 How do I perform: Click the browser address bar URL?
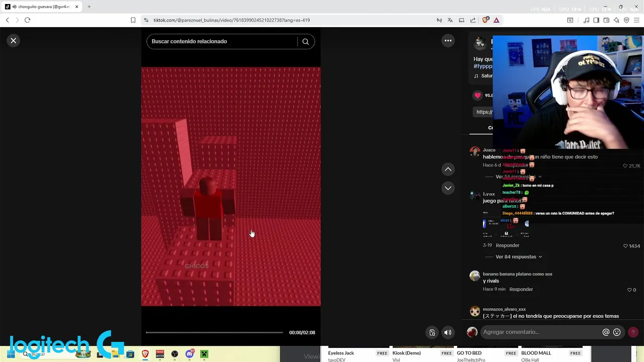point(231,20)
